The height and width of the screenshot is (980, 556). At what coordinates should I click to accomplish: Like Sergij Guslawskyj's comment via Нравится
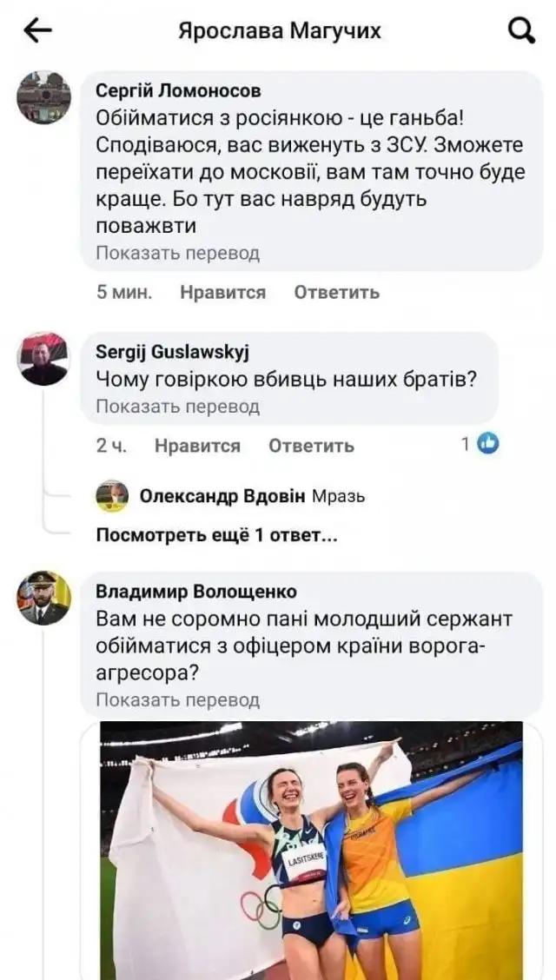tap(197, 446)
